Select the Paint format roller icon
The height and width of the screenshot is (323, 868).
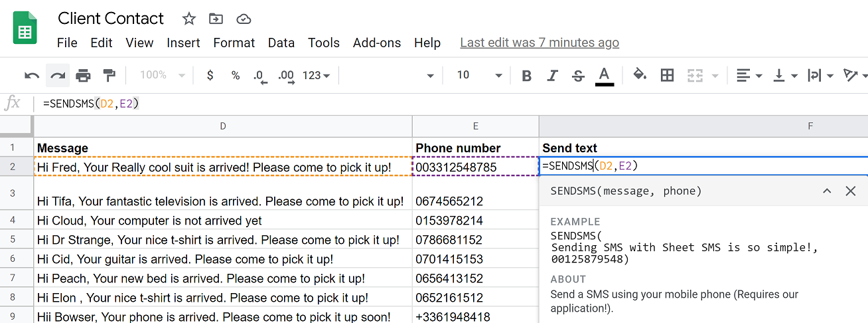click(x=109, y=75)
